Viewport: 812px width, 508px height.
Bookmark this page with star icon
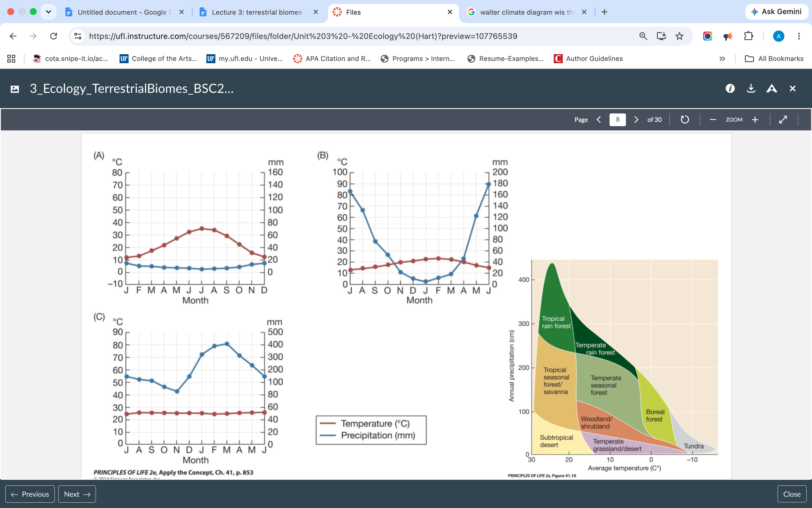(x=679, y=36)
